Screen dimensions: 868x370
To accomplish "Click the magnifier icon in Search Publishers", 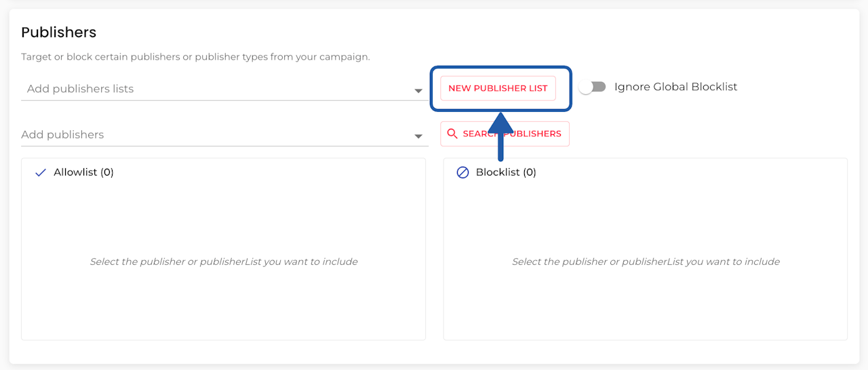I will 452,134.
